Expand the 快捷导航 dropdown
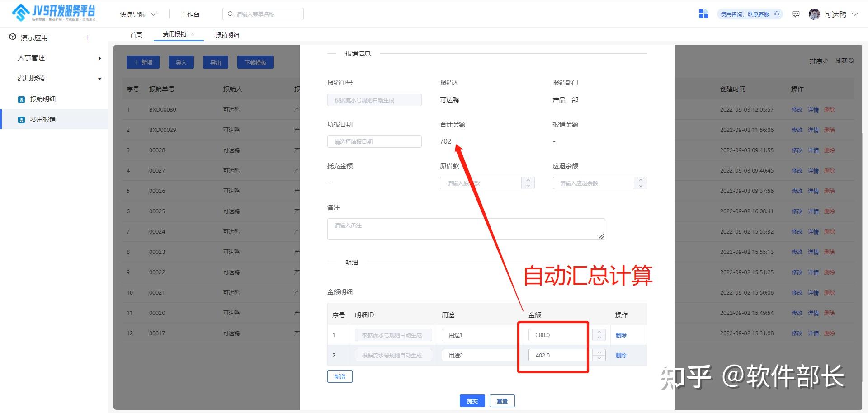The height and width of the screenshot is (413, 868). point(154,14)
